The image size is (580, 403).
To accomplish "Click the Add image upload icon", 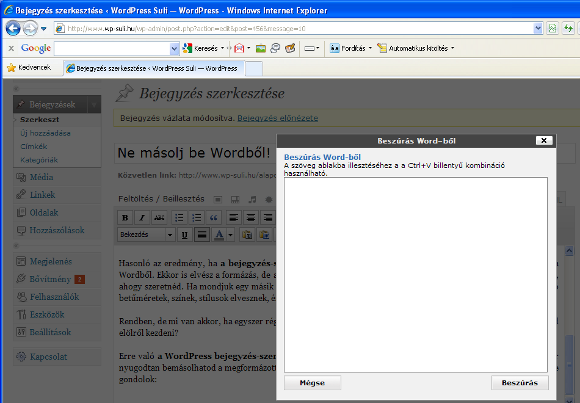I will 218,199.
